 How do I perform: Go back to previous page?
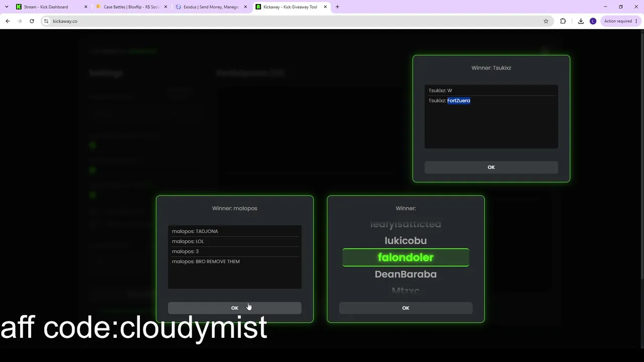pyautogui.click(x=8, y=21)
